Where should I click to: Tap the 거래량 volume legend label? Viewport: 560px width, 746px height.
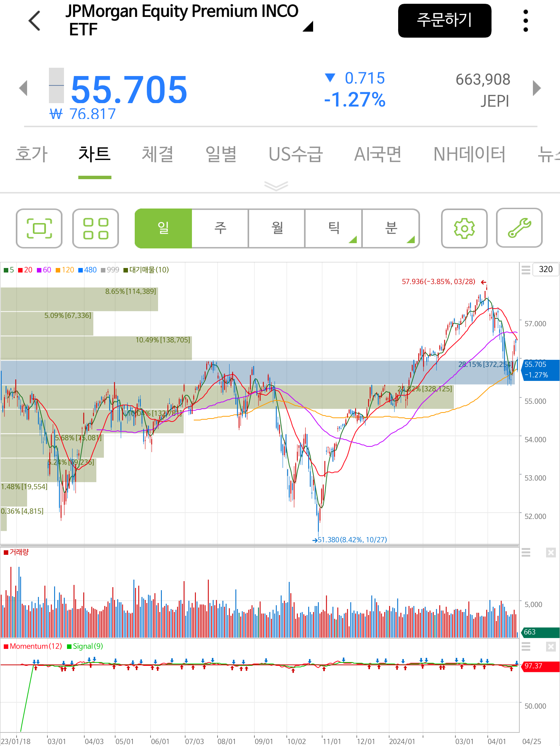pyautogui.click(x=16, y=552)
